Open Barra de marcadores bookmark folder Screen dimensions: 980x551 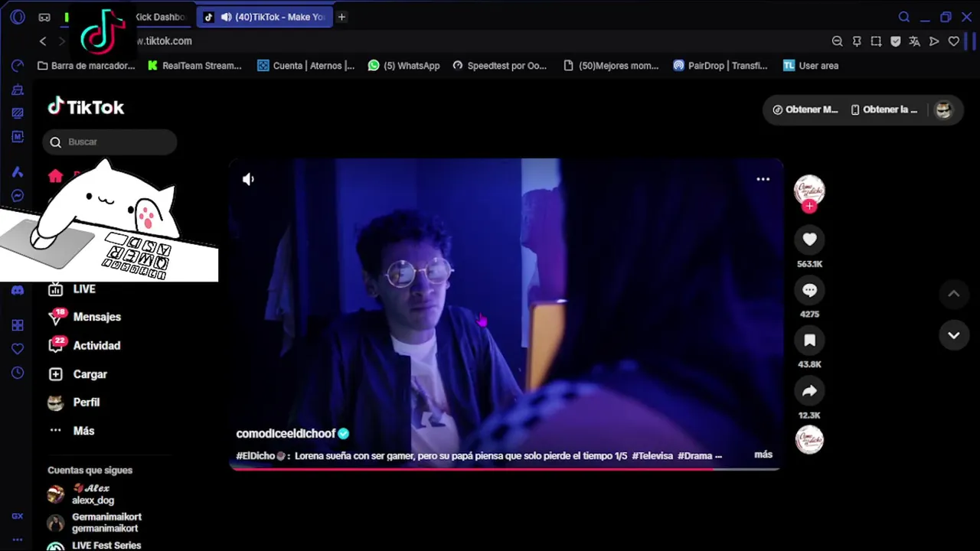86,66
